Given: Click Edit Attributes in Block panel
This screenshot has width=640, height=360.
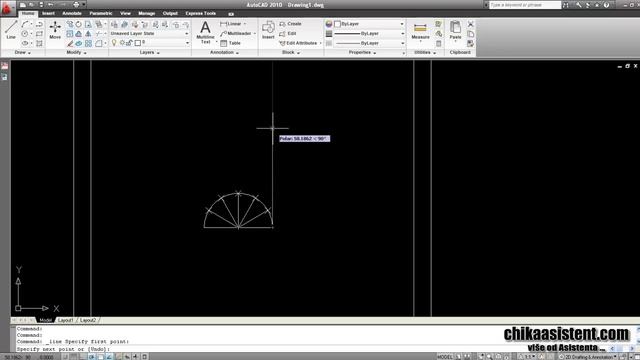Looking at the screenshot, I should [298, 43].
